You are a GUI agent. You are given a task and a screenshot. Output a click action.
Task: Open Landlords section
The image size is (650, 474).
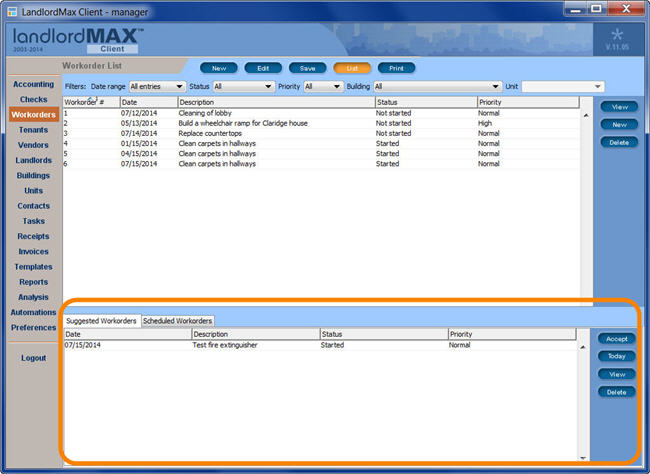click(34, 160)
